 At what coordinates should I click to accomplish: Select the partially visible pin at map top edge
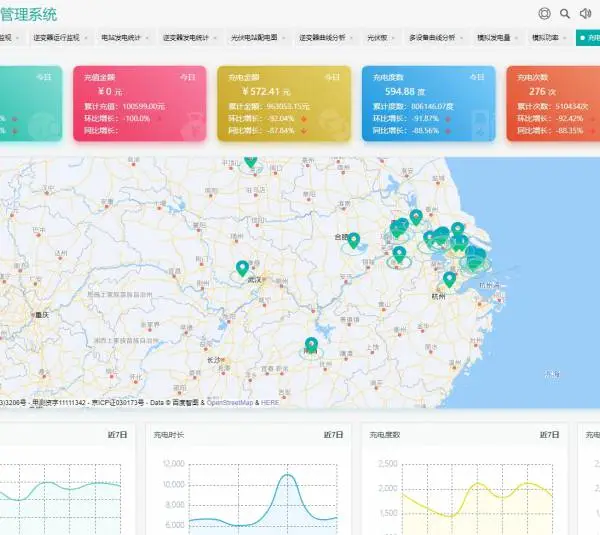251,161
